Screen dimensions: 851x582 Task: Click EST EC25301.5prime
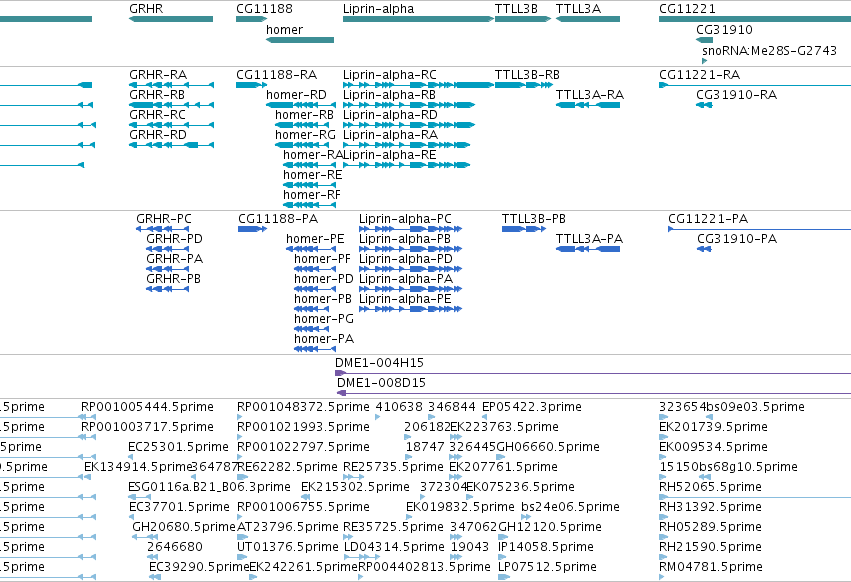[131, 457]
